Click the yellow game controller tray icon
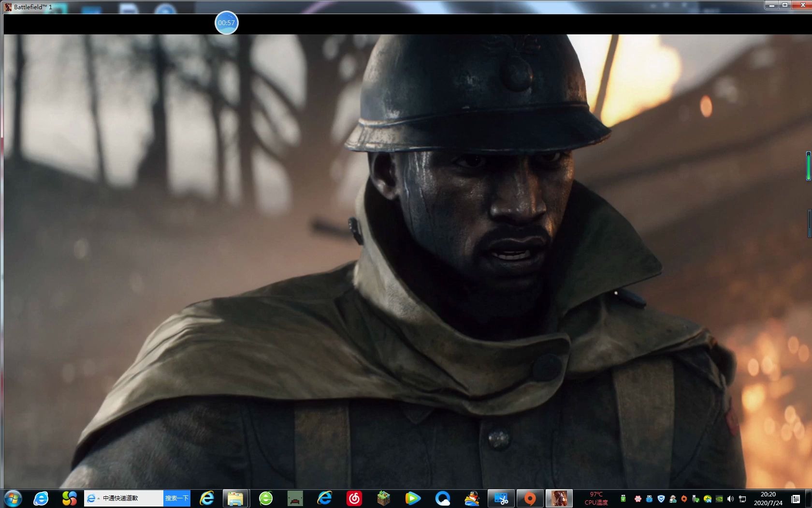This screenshot has width=812, height=508. tap(708, 499)
